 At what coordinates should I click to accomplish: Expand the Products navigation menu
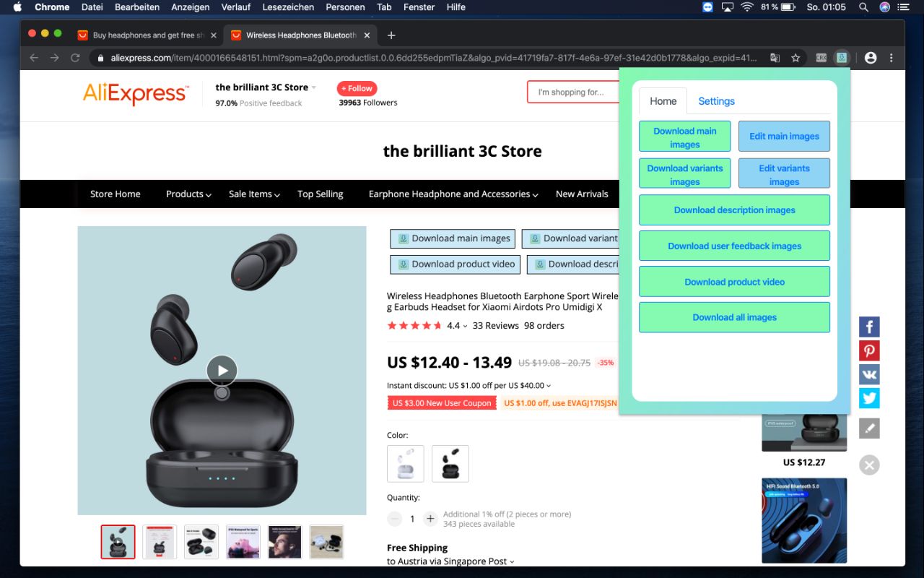click(188, 194)
